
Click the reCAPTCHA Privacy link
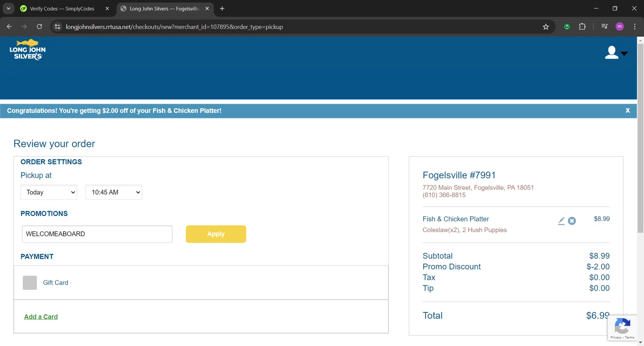pos(616,337)
